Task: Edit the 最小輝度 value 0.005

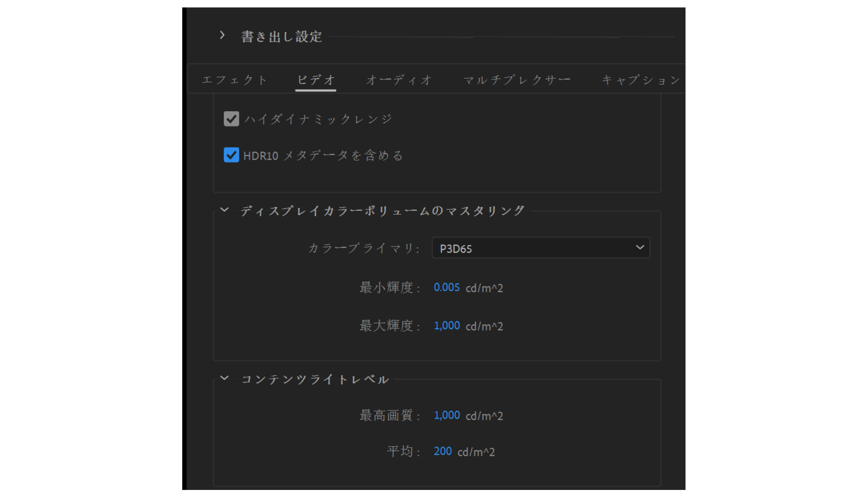Action: (x=447, y=288)
